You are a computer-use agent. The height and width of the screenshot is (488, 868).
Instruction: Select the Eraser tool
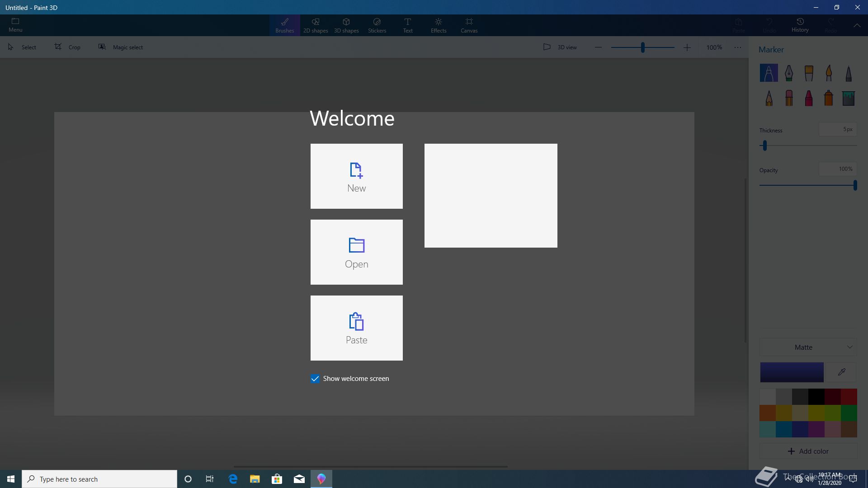(789, 98)
